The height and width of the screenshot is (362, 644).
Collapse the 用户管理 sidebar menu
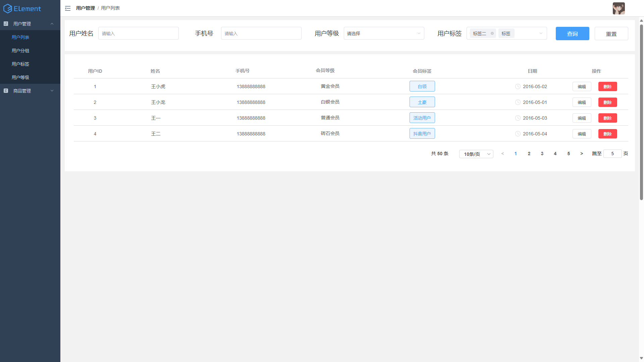click(x=52, y=24)
